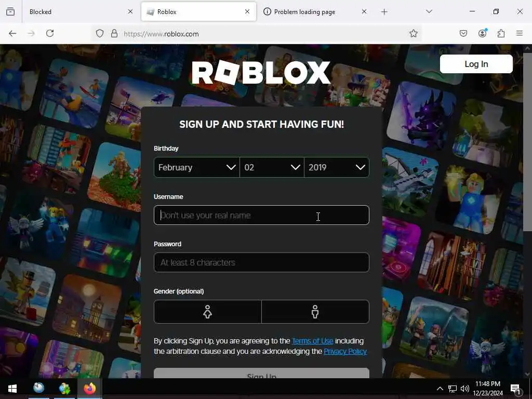Close the Blocked tab
This screenshot has width=532, height=399.
tap(130, 11)
